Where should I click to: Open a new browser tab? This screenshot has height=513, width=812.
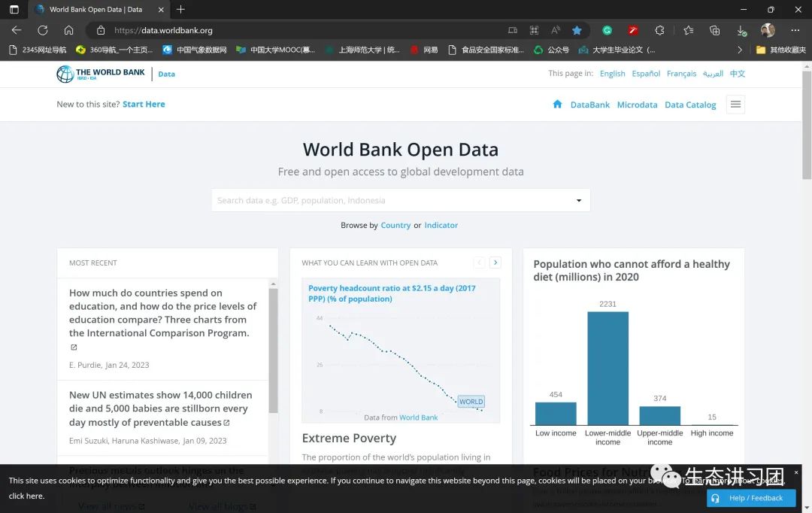click(180, 9)
